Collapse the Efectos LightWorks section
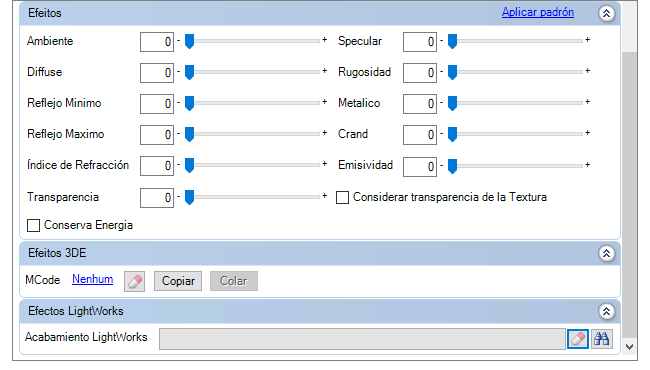 (x=606, y=311)
